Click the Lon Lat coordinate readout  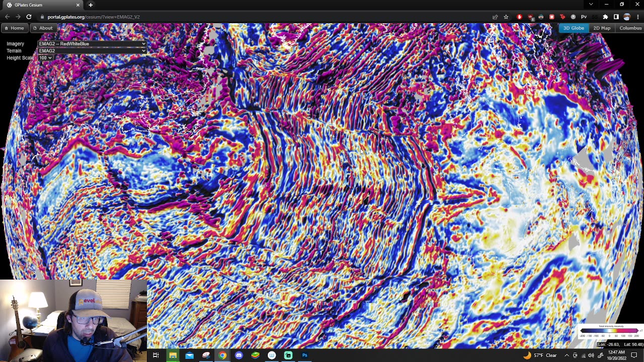click(x=620, y=344)
